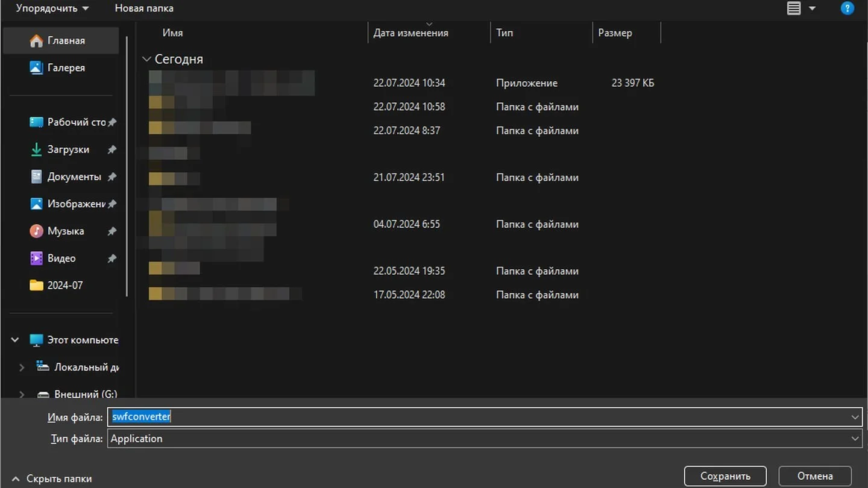Click the Локальный диск drive icon
The height and width of the screenshot is (488, 868).
coord(43,366)
